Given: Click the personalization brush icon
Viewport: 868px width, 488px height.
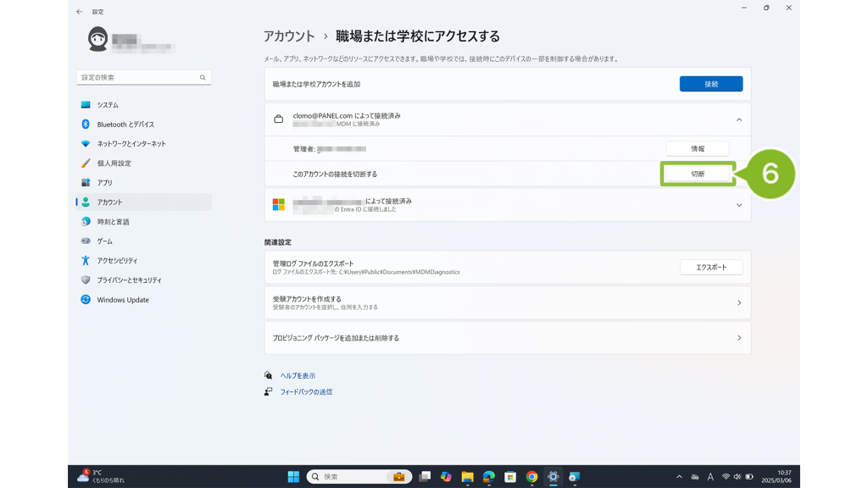Looking at the screenshot, I should point(86,164).
